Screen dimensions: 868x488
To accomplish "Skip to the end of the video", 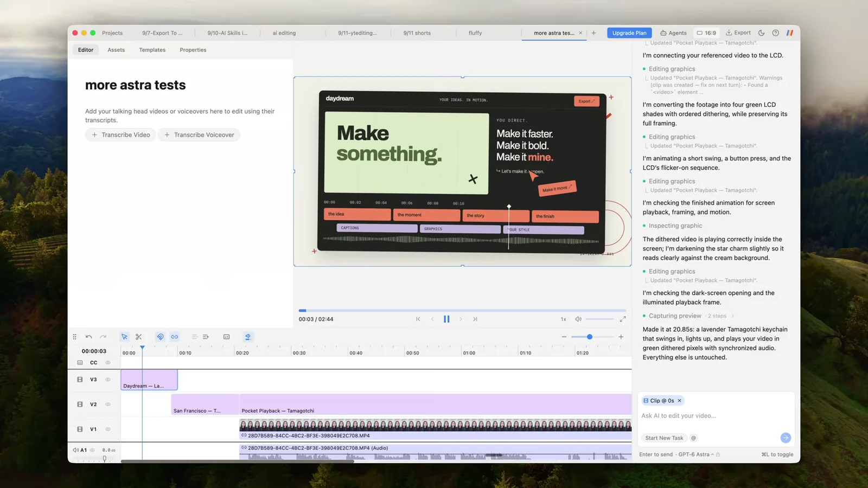I will [475, 319].
